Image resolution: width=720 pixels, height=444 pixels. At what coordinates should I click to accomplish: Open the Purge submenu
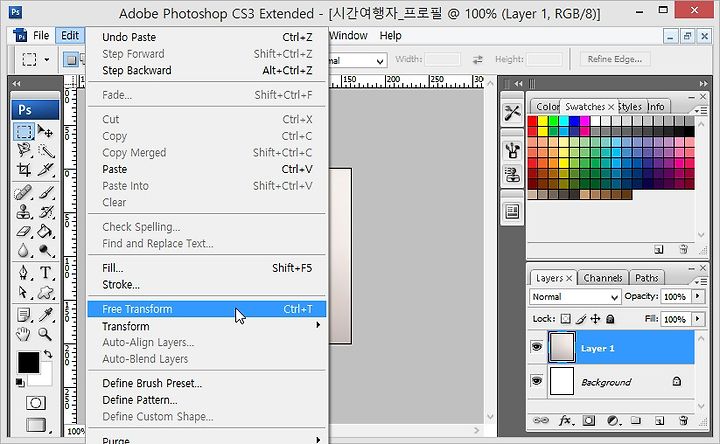[x=207, y=440]
